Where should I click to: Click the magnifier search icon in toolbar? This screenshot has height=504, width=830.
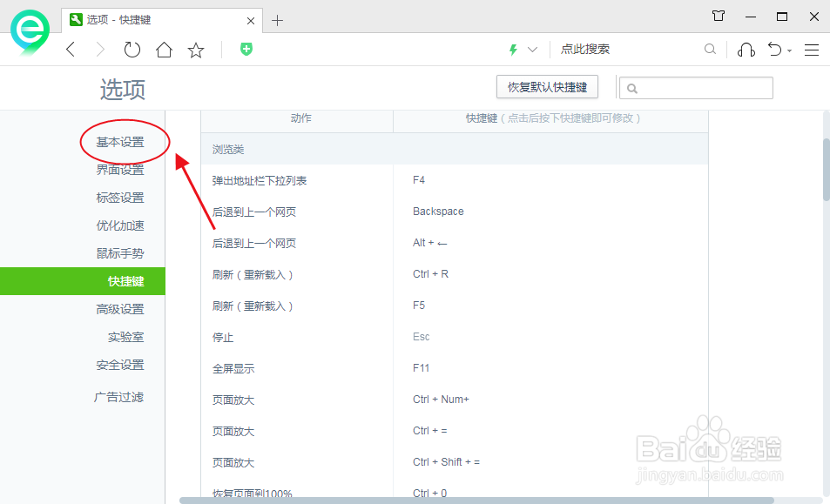pos(710,50)
